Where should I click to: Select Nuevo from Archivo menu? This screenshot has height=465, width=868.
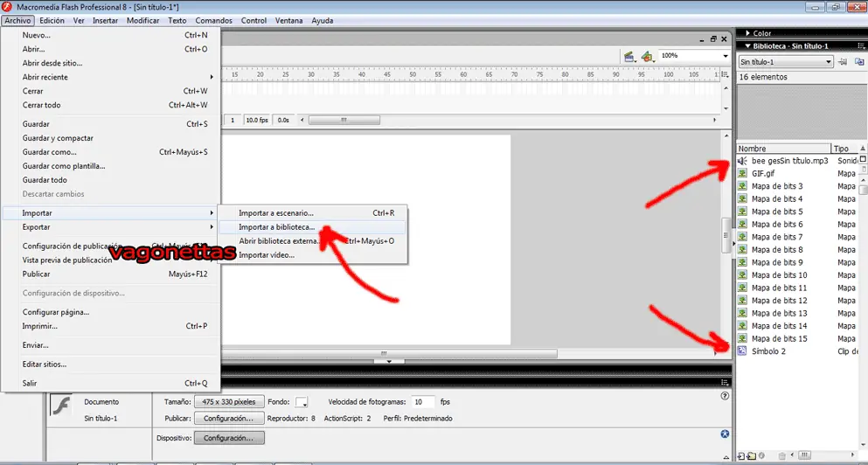point(111,35)
